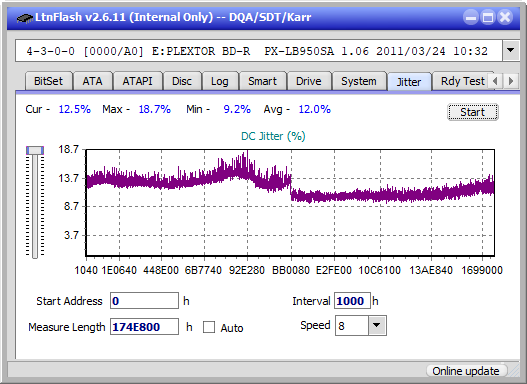Click the vertical scale slider thumb

tap(35, 150)
